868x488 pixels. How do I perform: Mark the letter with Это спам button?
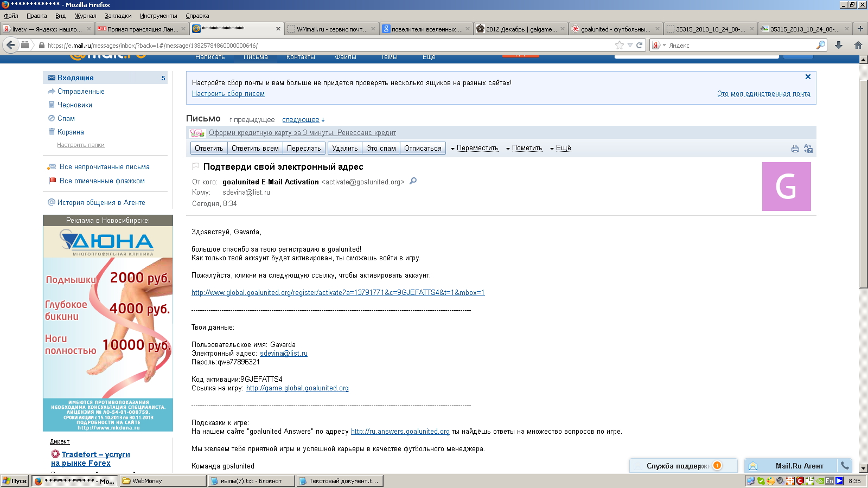click(381, 148)
